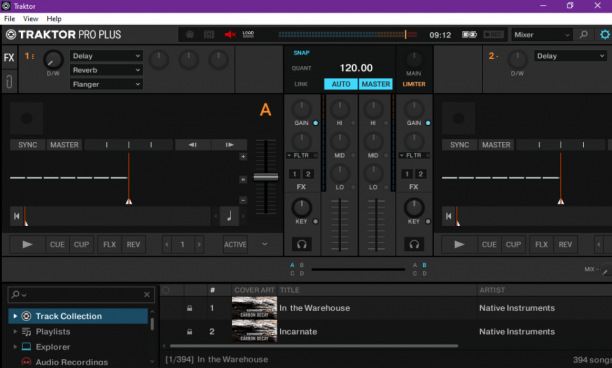
Task: Toggle QUANT mode
Action: tap(301, 68)
